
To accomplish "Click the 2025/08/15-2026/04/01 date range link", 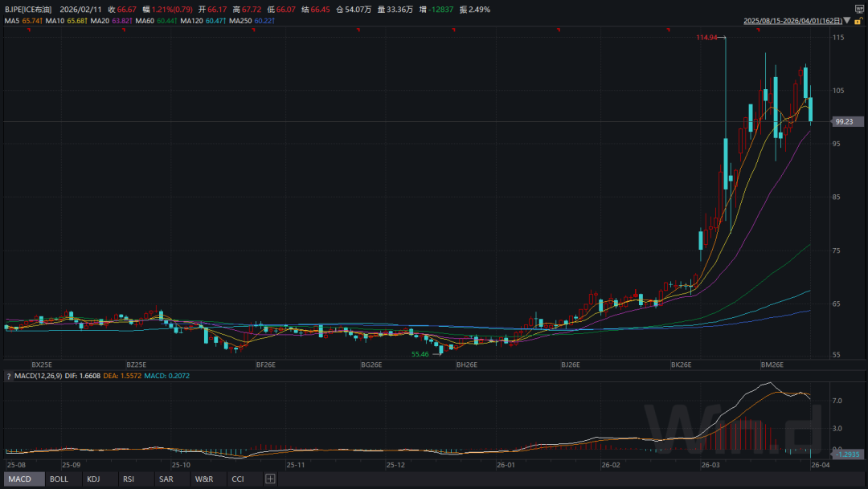I will pos(792,21).
